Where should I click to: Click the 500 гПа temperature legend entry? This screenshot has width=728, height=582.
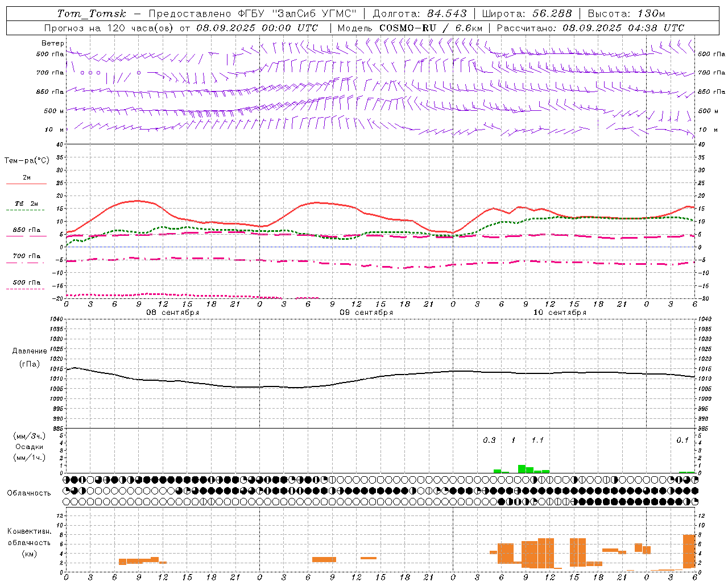point(27,282)
